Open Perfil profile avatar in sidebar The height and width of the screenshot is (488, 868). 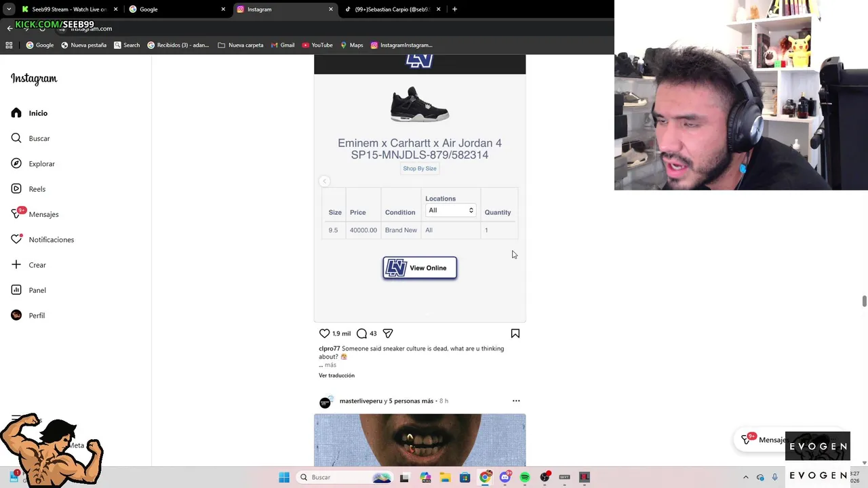point(16,315)
